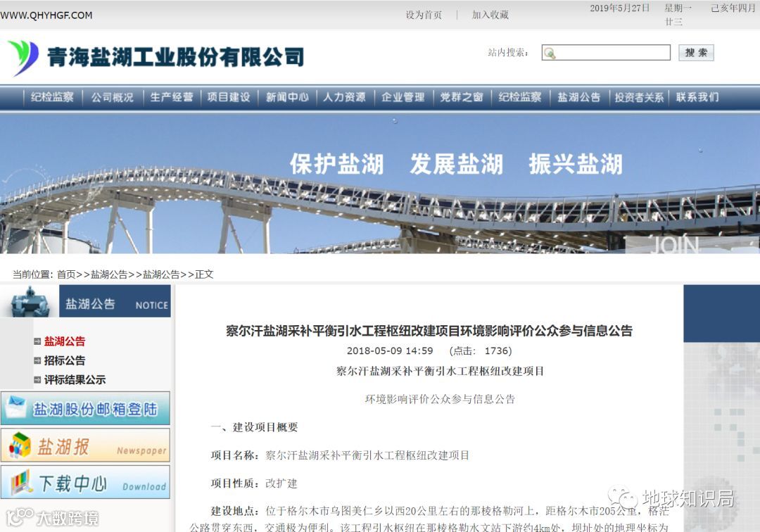This screenshot has height=532, width=760.
Task: Click 青海盐湖工业股份有限公司 company title
Action: 176,57
